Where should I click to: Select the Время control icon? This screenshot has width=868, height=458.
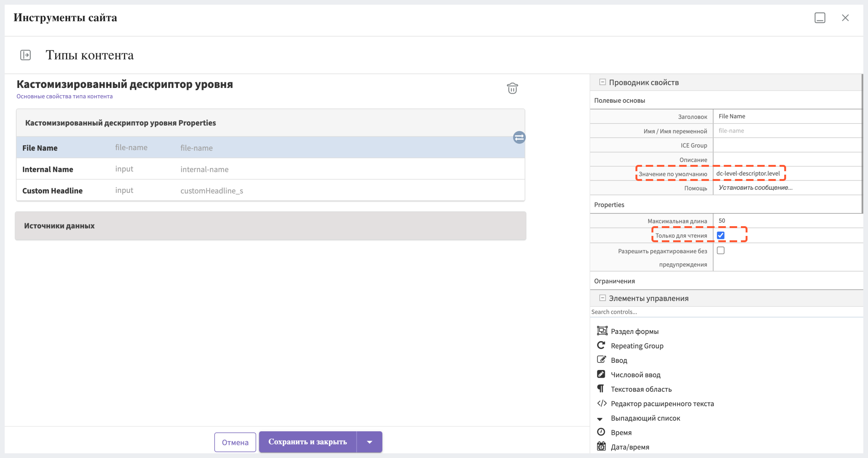click(x=601, y=432)
